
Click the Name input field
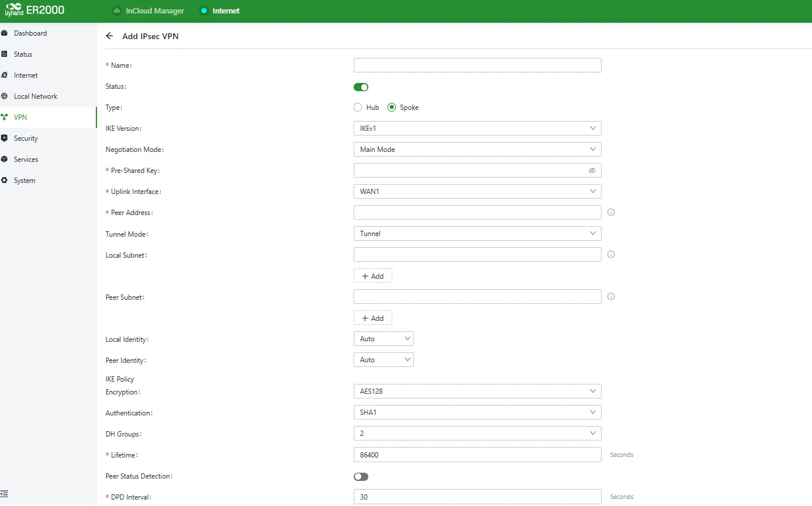tap(478, 65)
